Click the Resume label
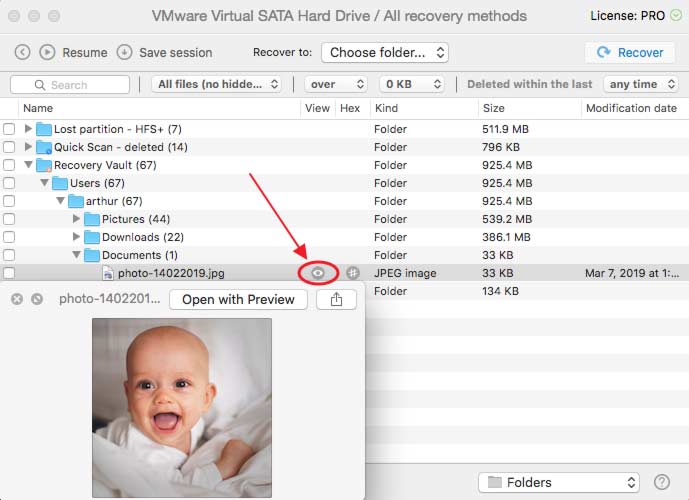Viewport: 689px width, 500px height. (x=85, y=53)
